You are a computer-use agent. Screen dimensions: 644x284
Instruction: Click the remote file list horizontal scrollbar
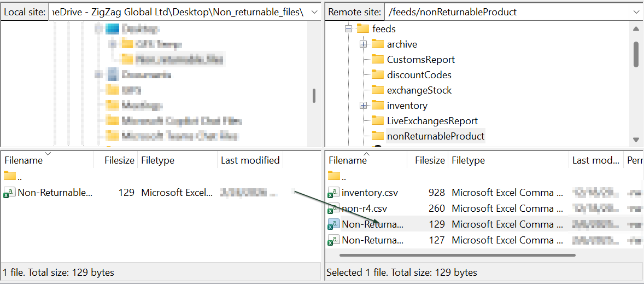tap(457, 255)
